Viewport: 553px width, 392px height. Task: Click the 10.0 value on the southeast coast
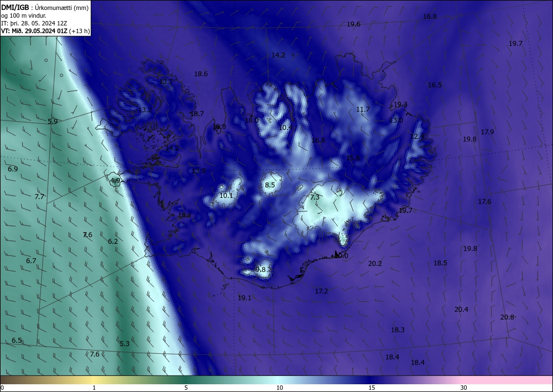point(341,256)
